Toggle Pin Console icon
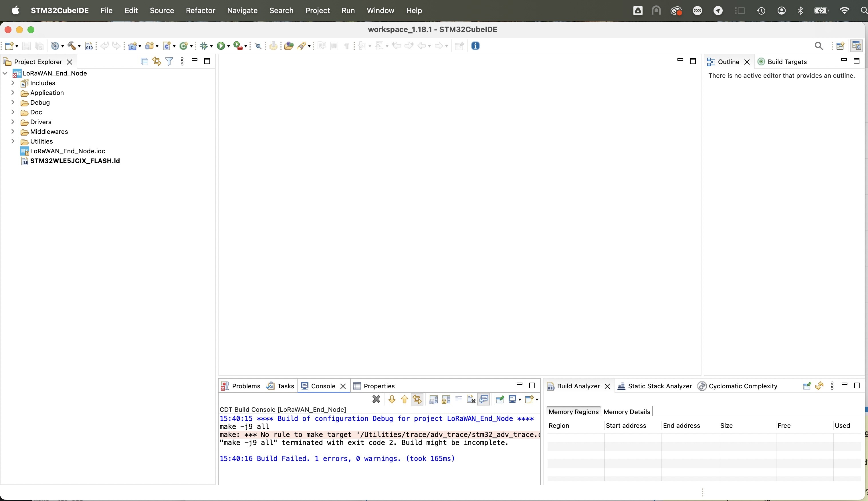This screenshot has height=501, width=868. point(500,399)
